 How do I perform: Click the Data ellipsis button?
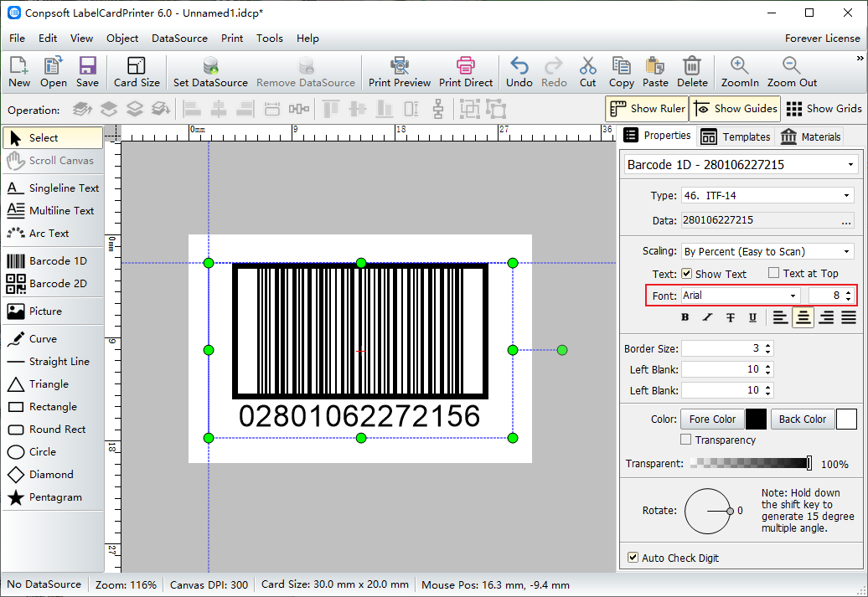[846, 221]
